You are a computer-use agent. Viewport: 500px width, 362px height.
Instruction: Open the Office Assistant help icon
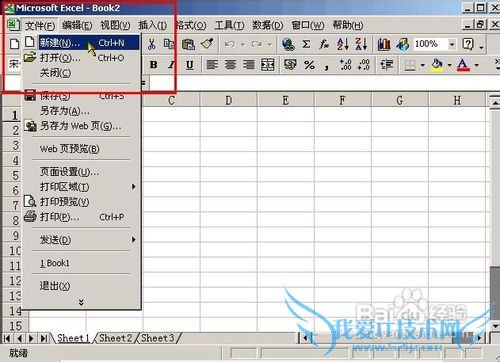pyautogui.click(x=468, y=44)
